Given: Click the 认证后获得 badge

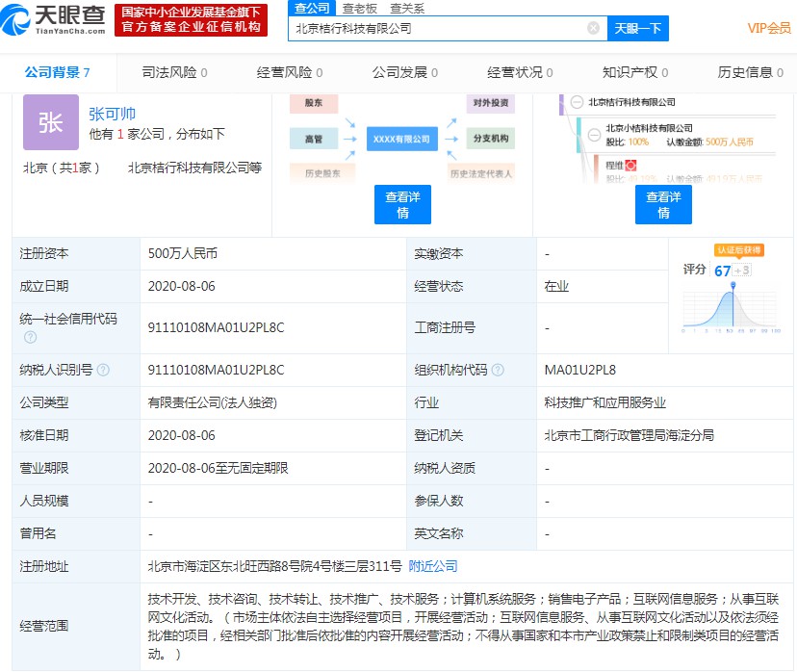Looking at the screenshot, I should (x=739, y=250).
